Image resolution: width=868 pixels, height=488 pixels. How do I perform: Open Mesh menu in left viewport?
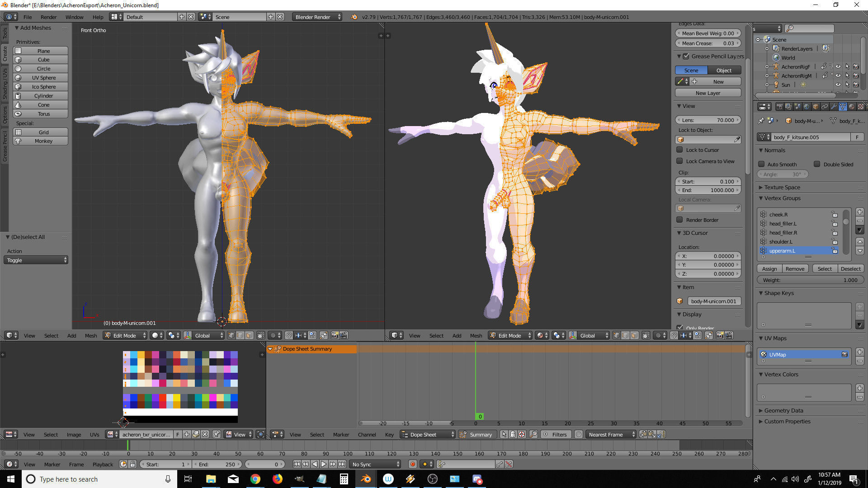coord(91,335)
